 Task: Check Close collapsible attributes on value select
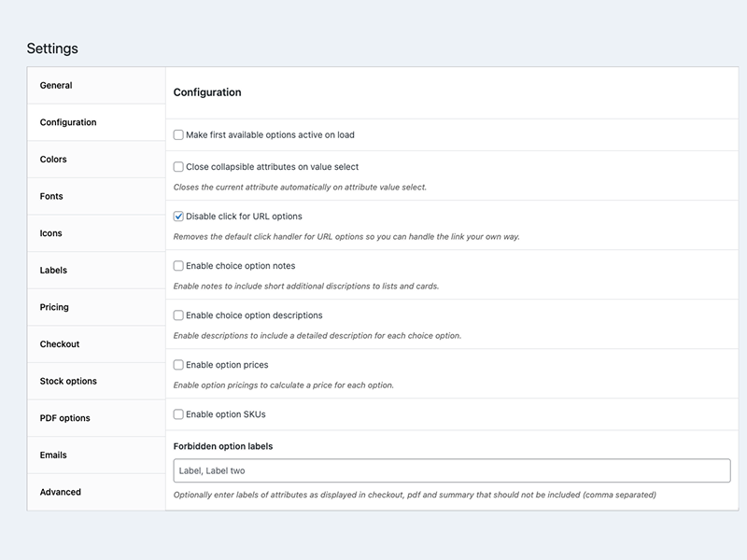tap(178, 167)
